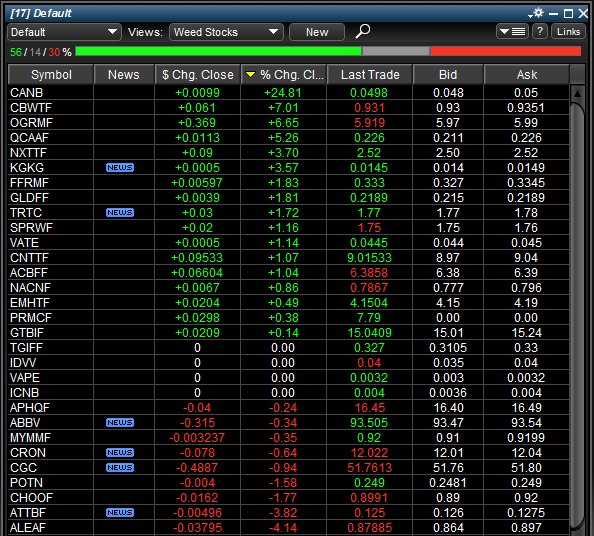Select the KGKG symbol

(x=27, y=167)
